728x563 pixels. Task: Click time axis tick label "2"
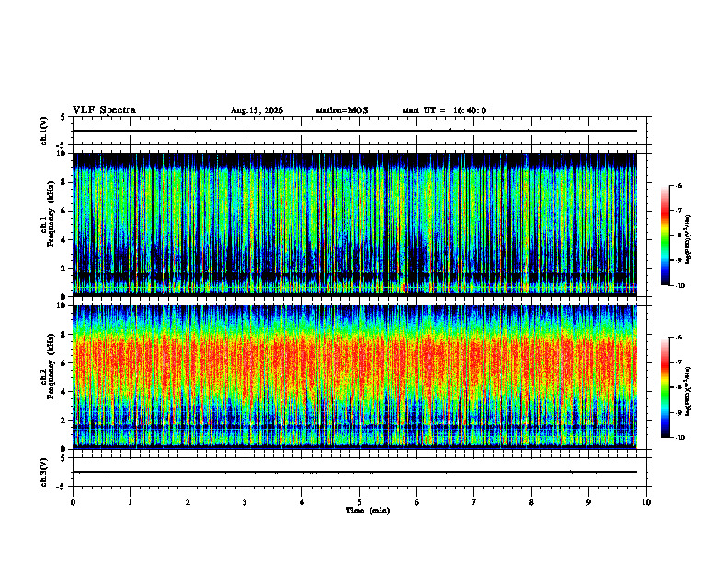pos(188,502)
